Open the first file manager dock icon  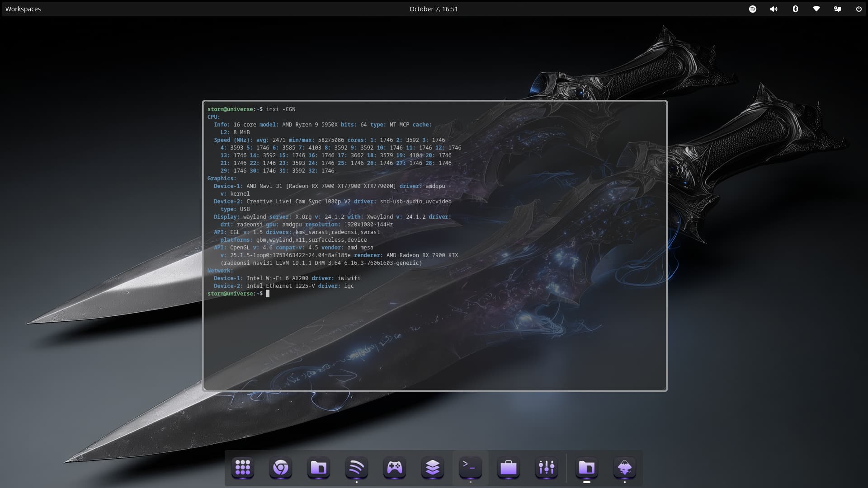point(319,468)
